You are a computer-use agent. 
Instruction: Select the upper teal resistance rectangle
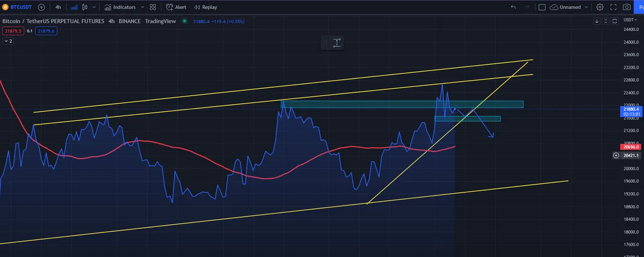(401, 104)
